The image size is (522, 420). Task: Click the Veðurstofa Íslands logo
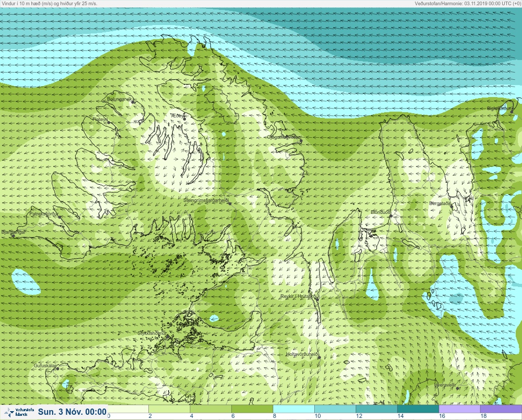19,412
